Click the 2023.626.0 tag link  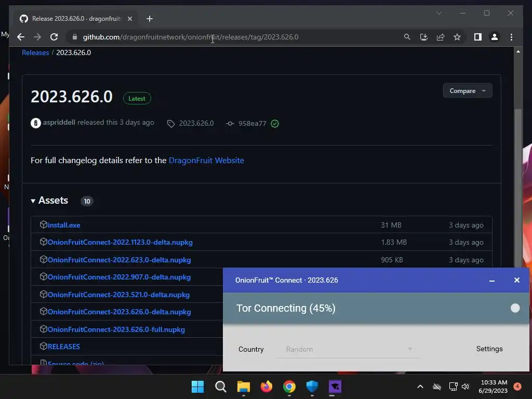pyautogui.click(x=196, y=124)
